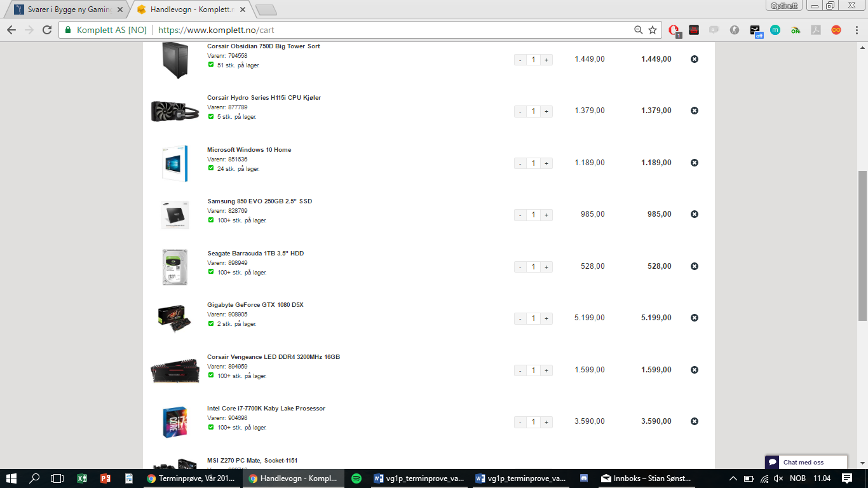Screen dimensions: 868x488
Task: Open Excel from the taskbar
Action: coord(82,478)
